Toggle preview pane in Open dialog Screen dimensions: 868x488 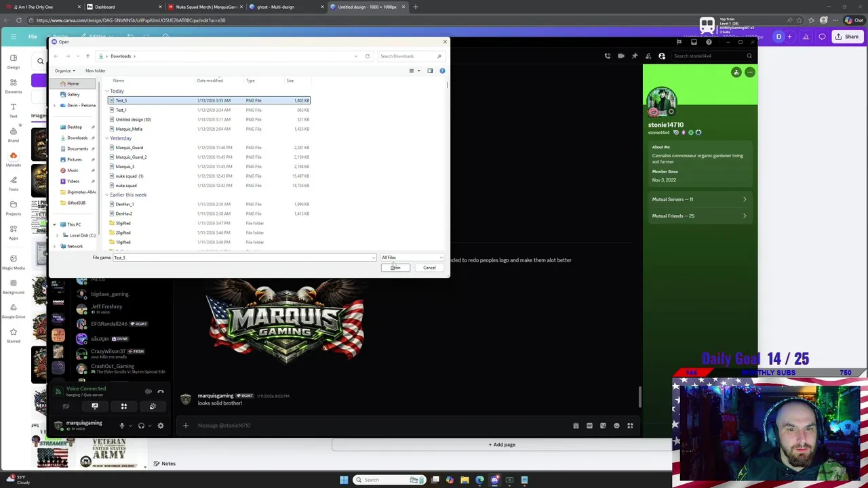[x=430, y=70]
